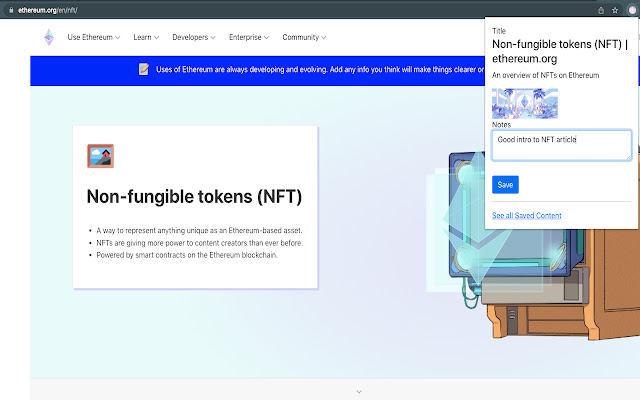The image size is (640, 400).
Task: Click the NFT vending machine illustration
Action: tap(533, 245)
